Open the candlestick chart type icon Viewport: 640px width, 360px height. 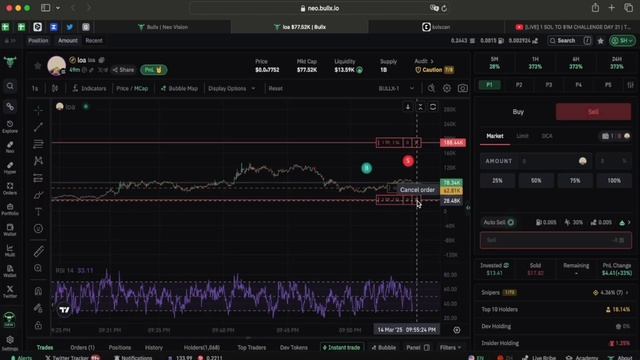point(55,88)
